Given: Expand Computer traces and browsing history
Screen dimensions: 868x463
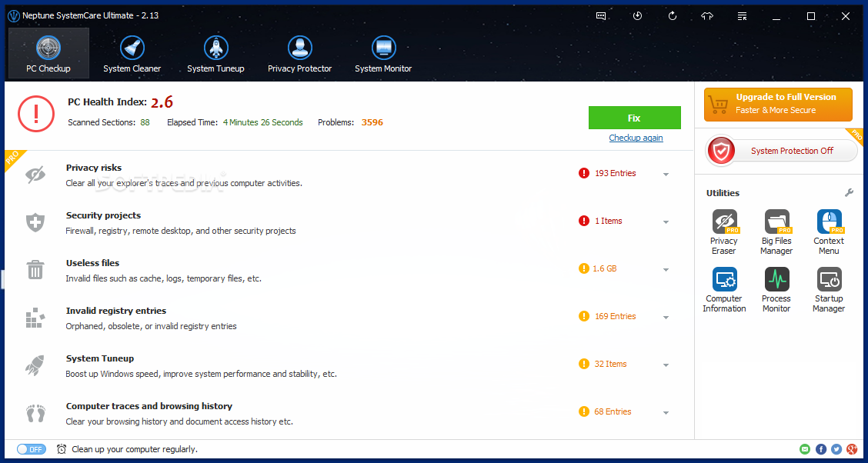Looking at the screenshot, I should (x=666, y=413).
